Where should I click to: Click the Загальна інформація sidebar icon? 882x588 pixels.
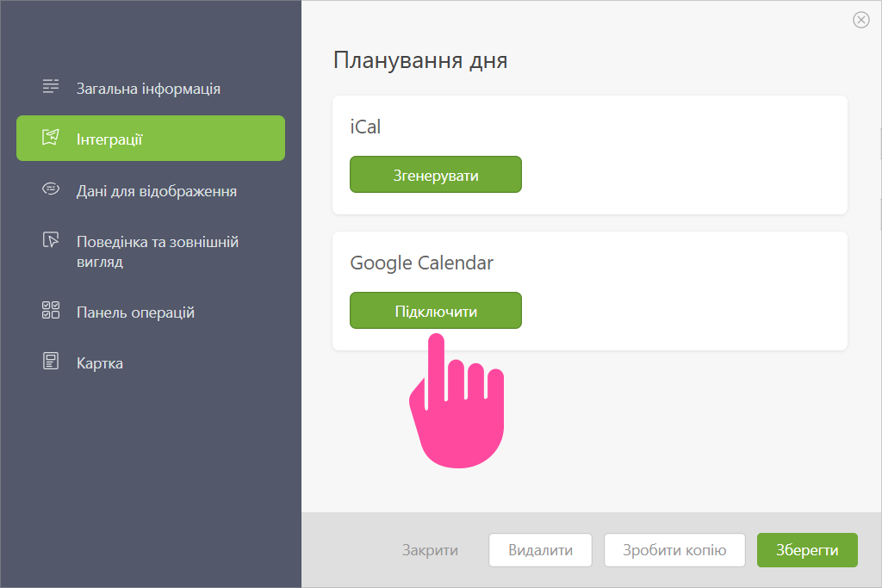[51, 87]
